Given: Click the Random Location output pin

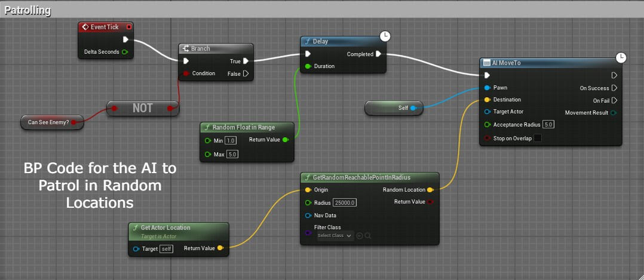Looking at the screenshot, I should [430, 190].
